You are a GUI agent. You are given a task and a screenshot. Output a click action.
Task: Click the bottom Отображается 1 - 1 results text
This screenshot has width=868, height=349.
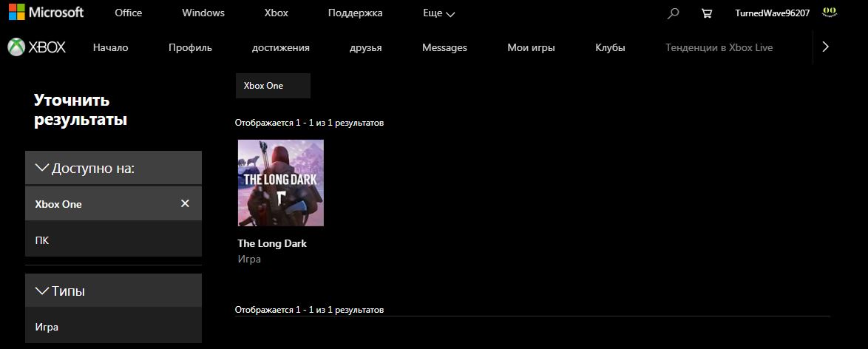[x=309, y=309]
